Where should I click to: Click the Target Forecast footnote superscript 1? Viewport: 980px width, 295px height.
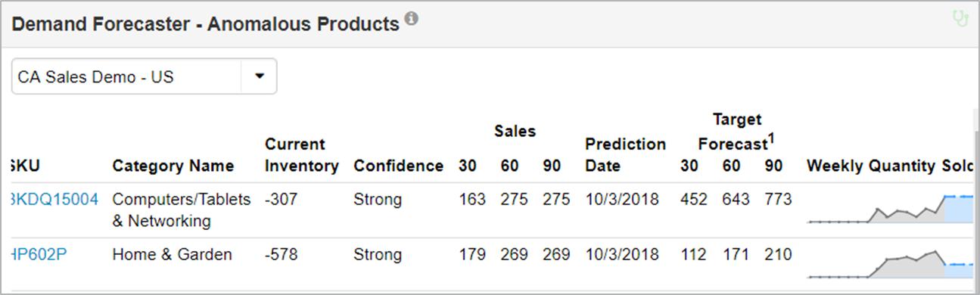coord(773,138)
